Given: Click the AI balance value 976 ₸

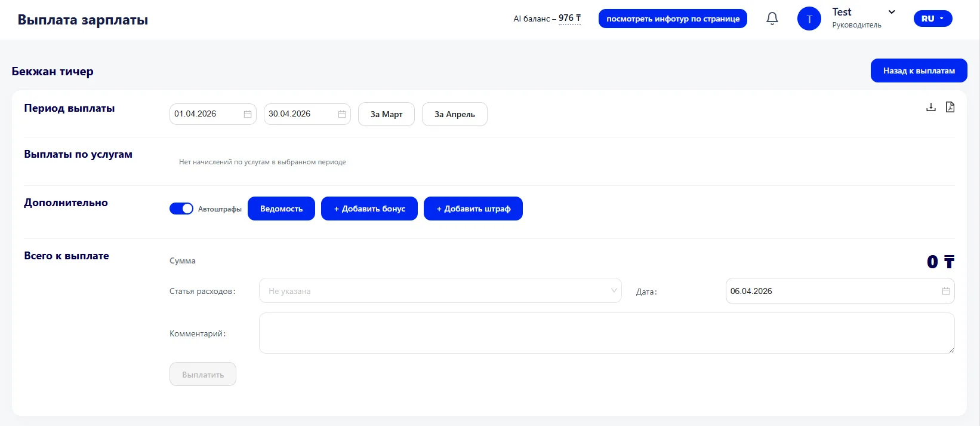Looking at the screenshot, I should tap(569, 19).
